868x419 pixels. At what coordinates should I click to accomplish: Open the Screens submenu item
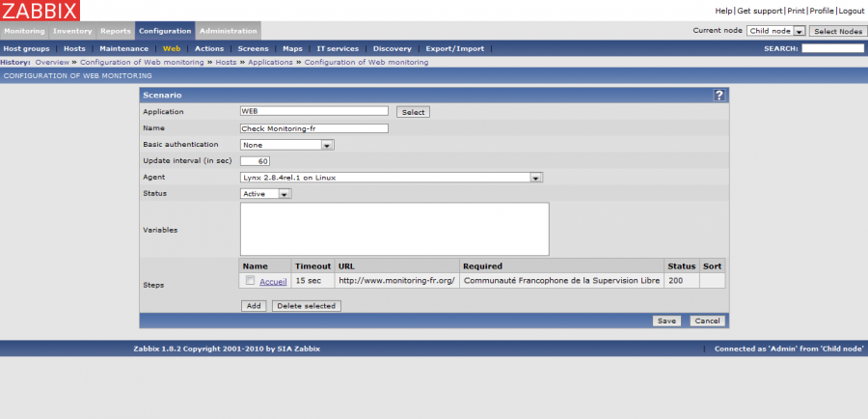[253, 49]
